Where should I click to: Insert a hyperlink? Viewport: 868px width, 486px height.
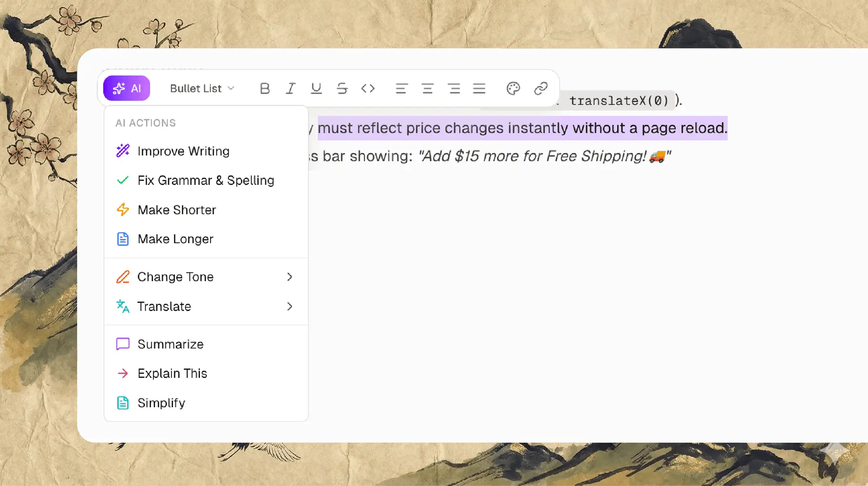point(540,88)
